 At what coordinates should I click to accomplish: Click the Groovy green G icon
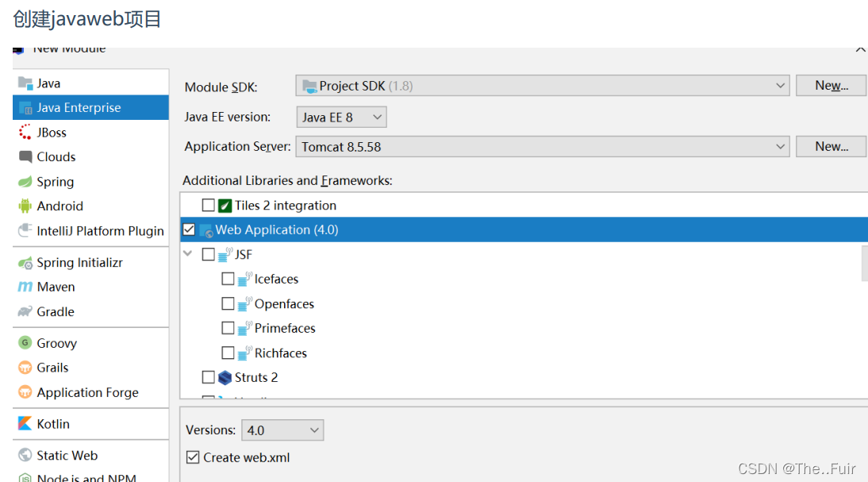tap(25, 343)
